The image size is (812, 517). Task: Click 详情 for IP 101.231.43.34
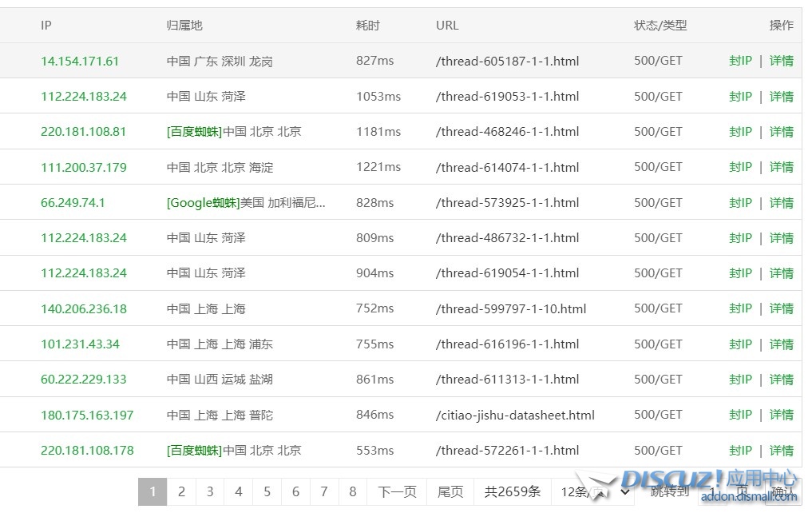pos(781,344)
